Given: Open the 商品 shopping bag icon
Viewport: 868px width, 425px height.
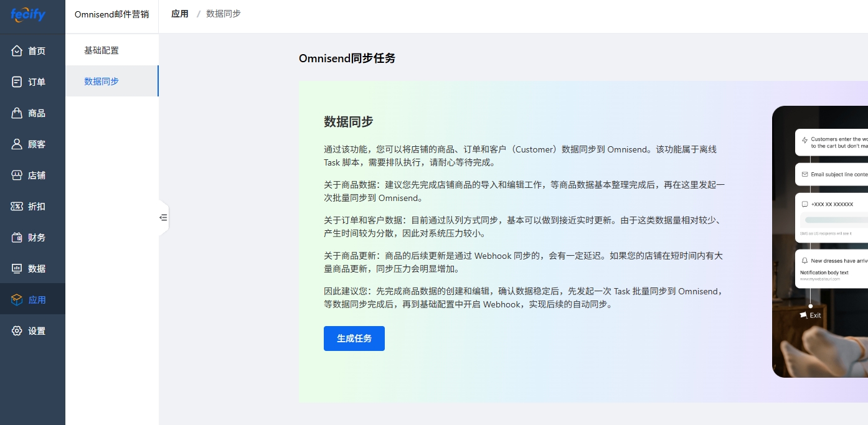Looking at the screenshot, I should coord(17,113).
